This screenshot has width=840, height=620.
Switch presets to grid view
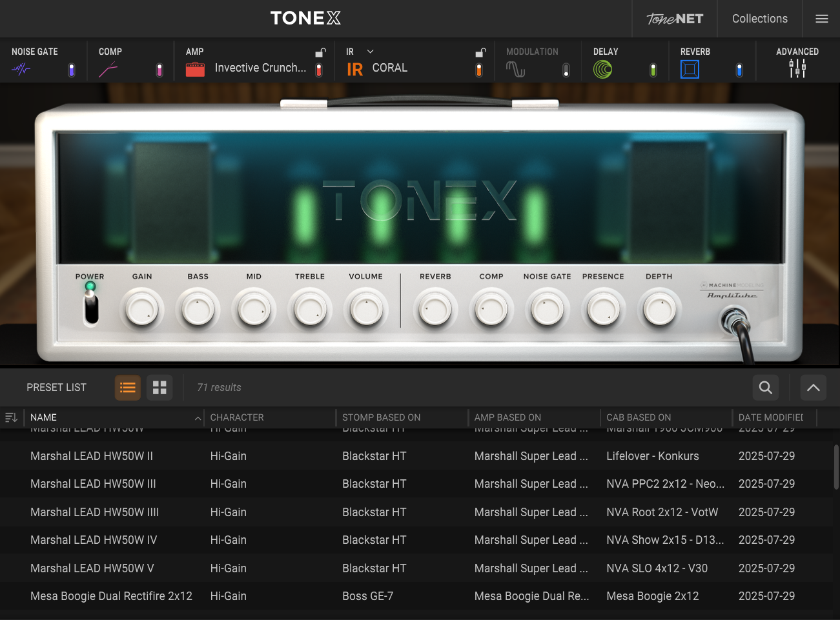pyautogui.click(x=159, y=388)
